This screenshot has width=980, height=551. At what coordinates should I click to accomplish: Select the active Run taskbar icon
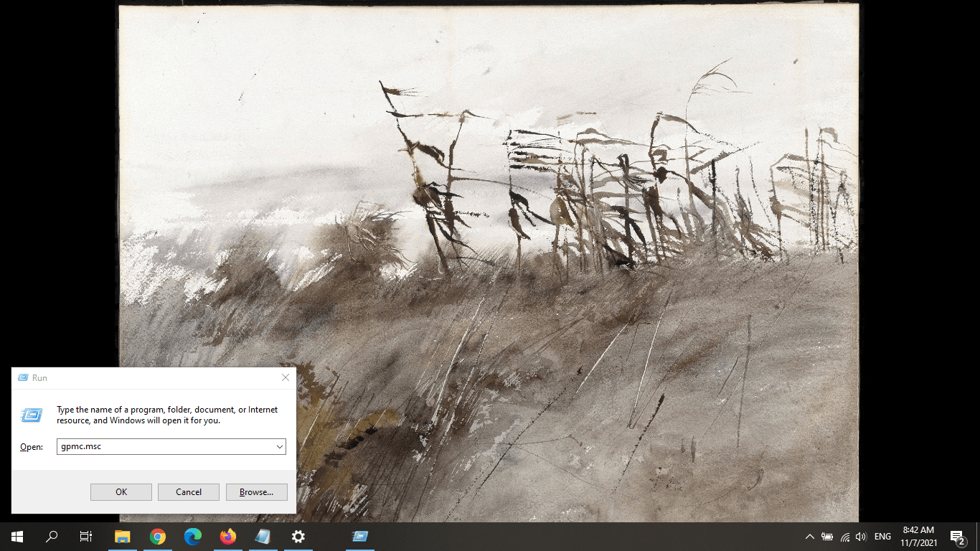tap(360, 537)
